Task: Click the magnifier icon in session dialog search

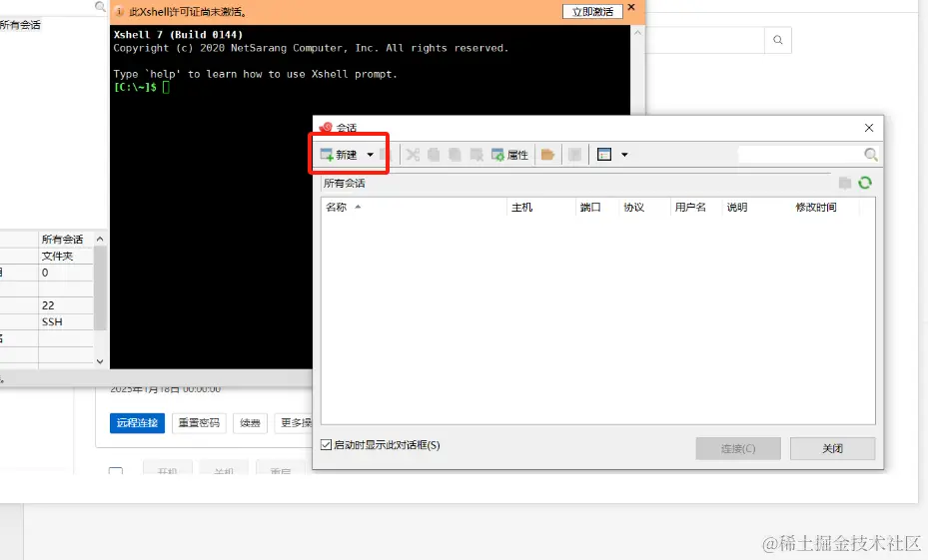Action: pos(871,155)
